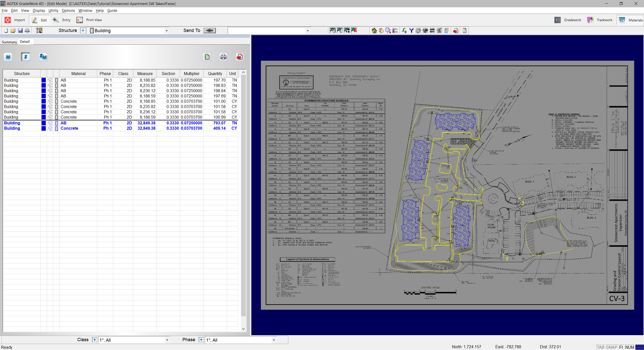Save the takeoff with the floppy disk icon
This screenshot has width=644, height=350.
tap(20, 30)
